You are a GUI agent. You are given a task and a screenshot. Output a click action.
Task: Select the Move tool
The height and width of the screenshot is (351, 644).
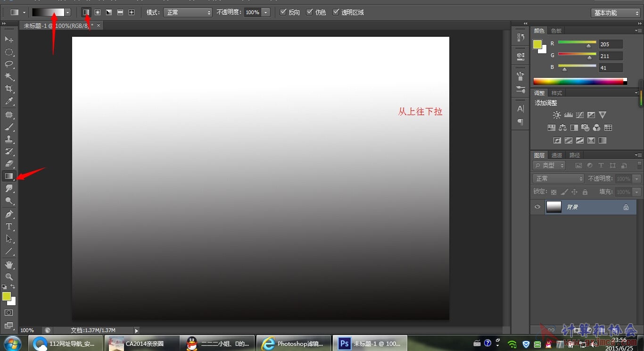coord(8,39)
